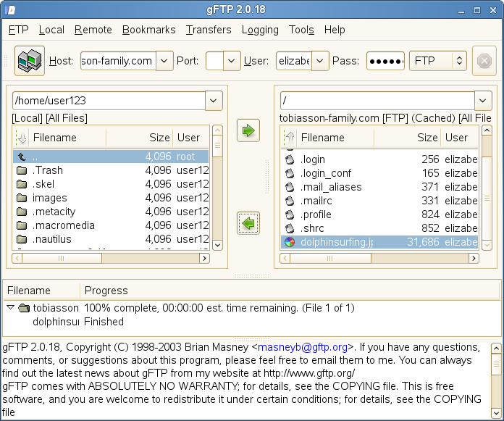
Task: Sort remote files by Filename header
Action: (x=335, y=138)
